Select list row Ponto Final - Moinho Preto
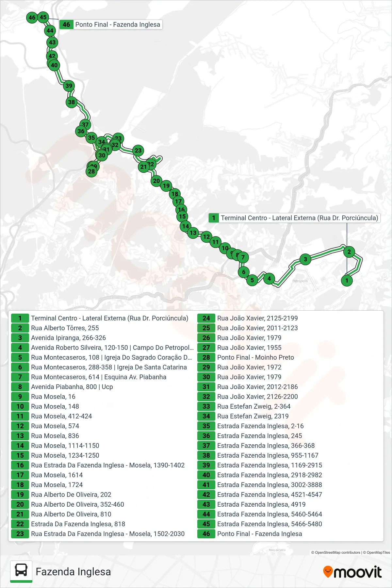 point(289,357)
